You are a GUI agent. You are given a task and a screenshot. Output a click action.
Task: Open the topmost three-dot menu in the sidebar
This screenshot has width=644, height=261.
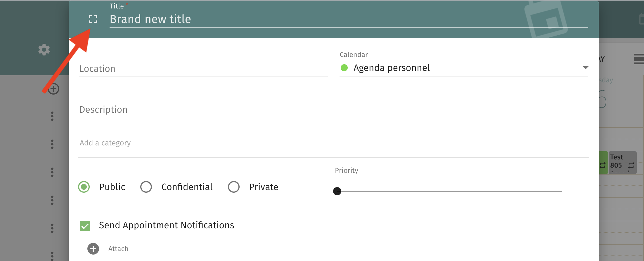[52, 116]
